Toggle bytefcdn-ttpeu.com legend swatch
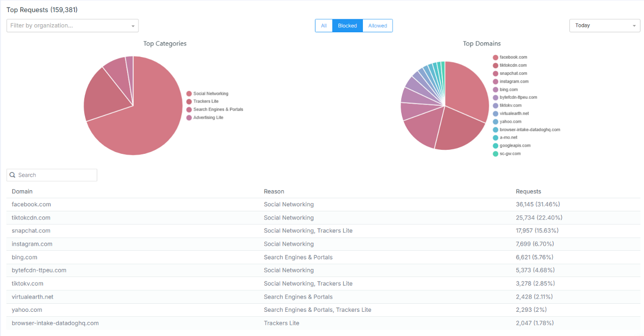 pos(495,97)
